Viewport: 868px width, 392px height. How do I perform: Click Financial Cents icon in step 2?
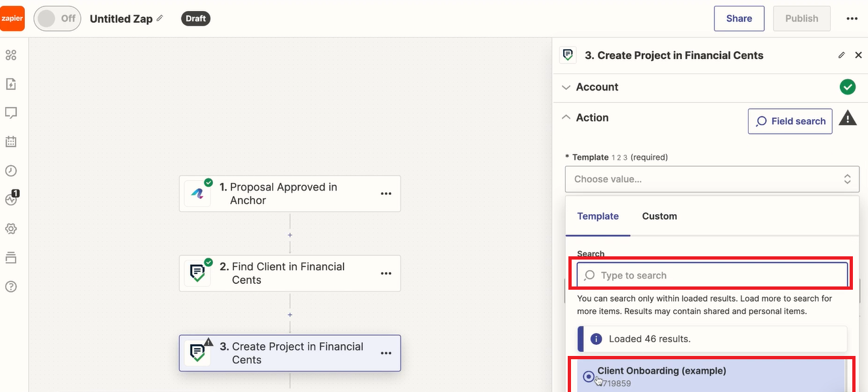coord(197,273)
